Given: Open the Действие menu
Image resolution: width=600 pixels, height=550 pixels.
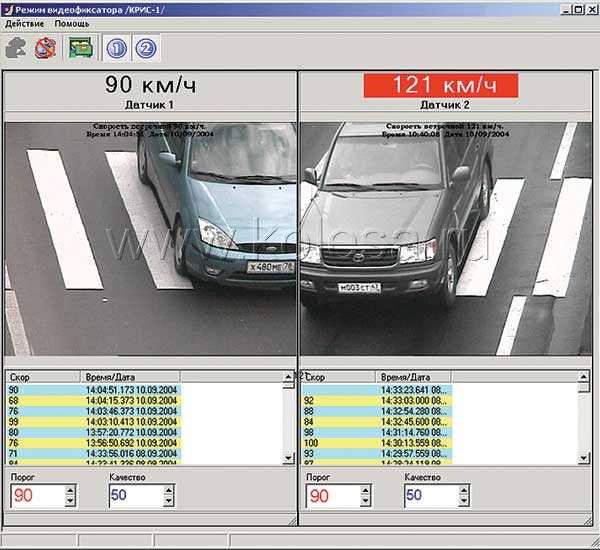Looking at the screenshot, I should pyautogui.click(x=25, y=22).
